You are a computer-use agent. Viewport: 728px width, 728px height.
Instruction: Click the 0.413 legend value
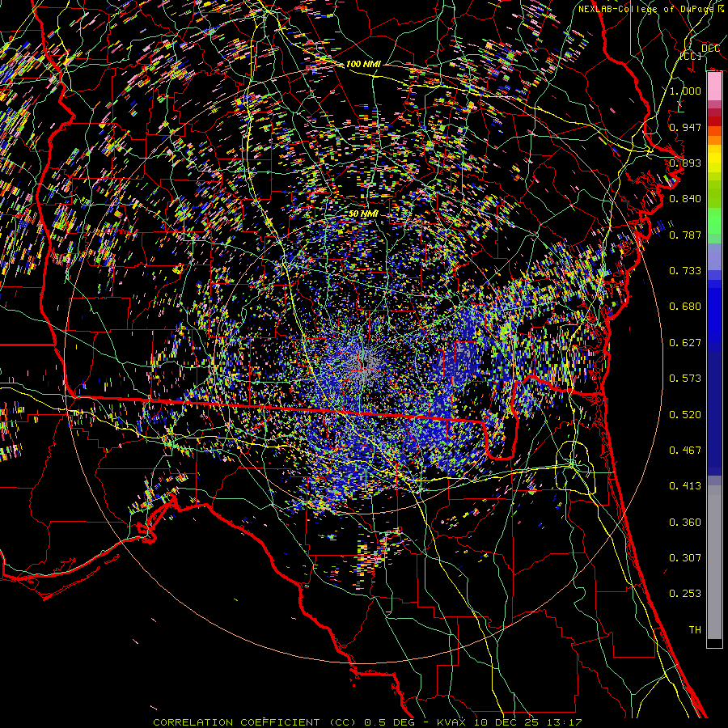tap(685, 485)
